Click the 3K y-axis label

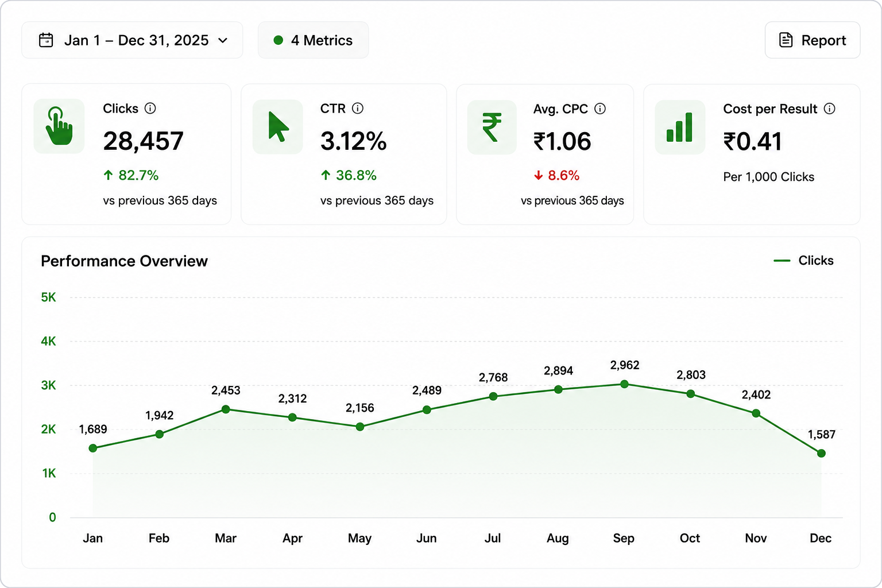coord(49,385)
